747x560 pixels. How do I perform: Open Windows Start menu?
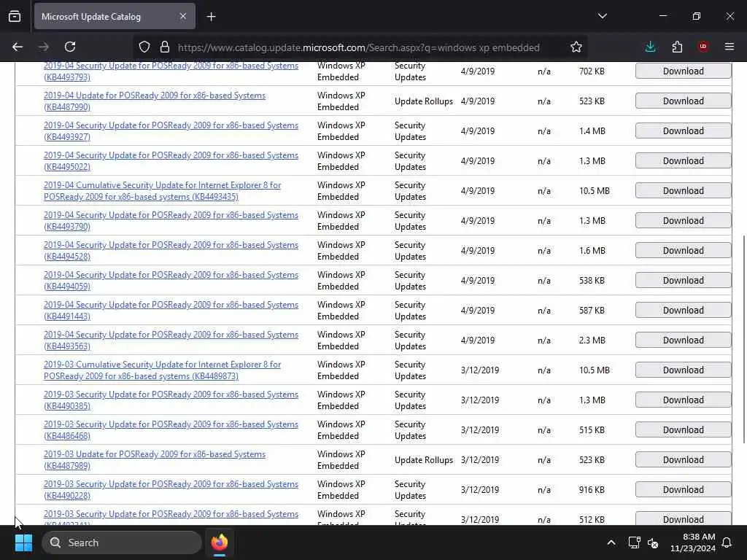tap(23, 542)
